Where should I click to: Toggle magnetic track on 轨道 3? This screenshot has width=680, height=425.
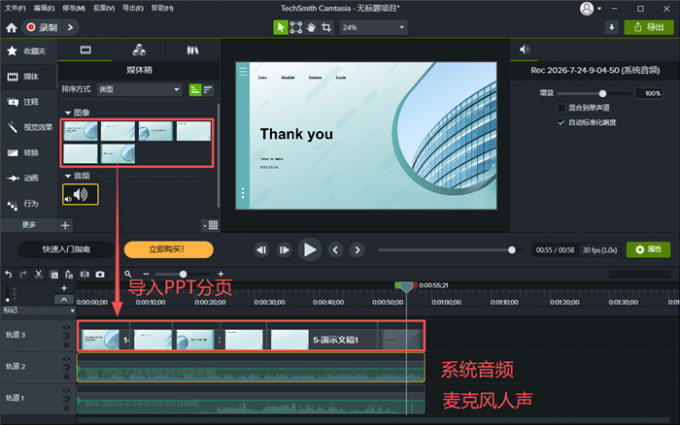(x=66, y=336)
